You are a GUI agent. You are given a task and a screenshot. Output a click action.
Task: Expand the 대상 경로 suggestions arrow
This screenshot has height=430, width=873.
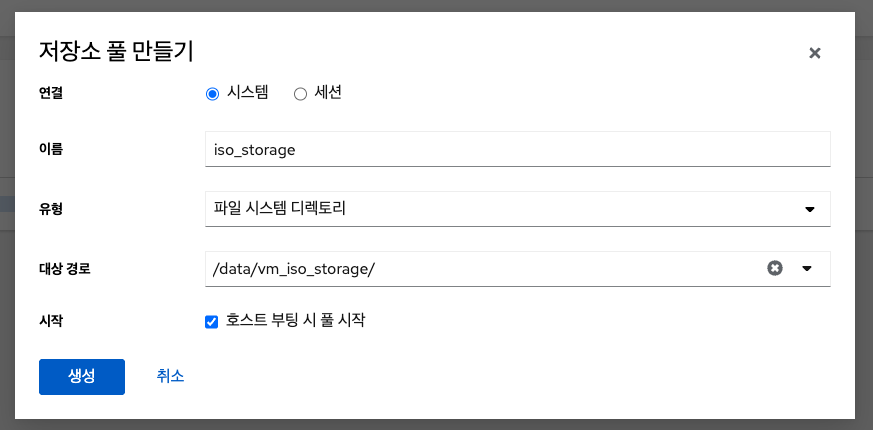click(808, 268)
